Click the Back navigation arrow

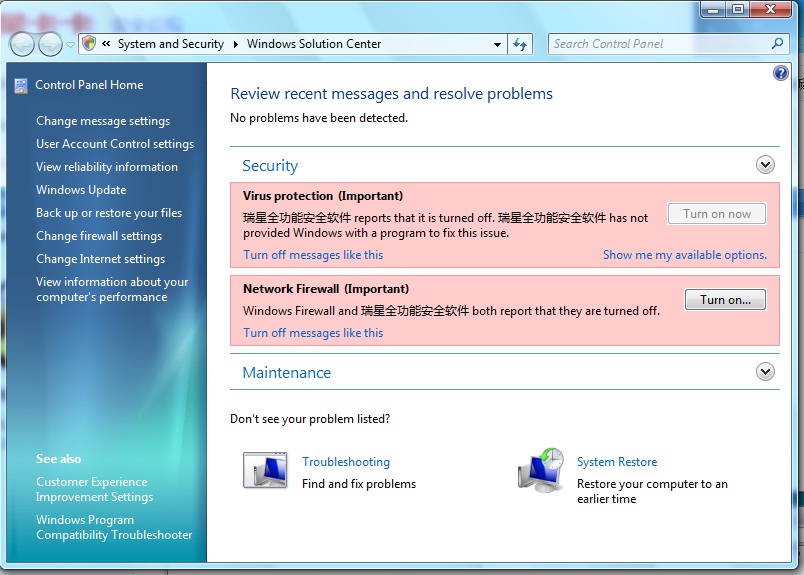[22, 44]
